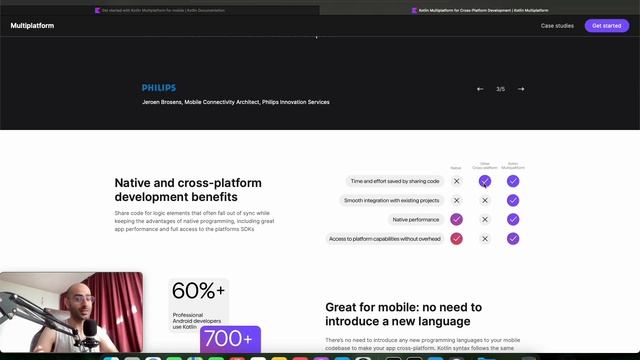Click Kotlin Multiplatform checkmark in sharing code row
This screenshot has width=640, height=360.
pyautogui.click(x=513, y=181)
